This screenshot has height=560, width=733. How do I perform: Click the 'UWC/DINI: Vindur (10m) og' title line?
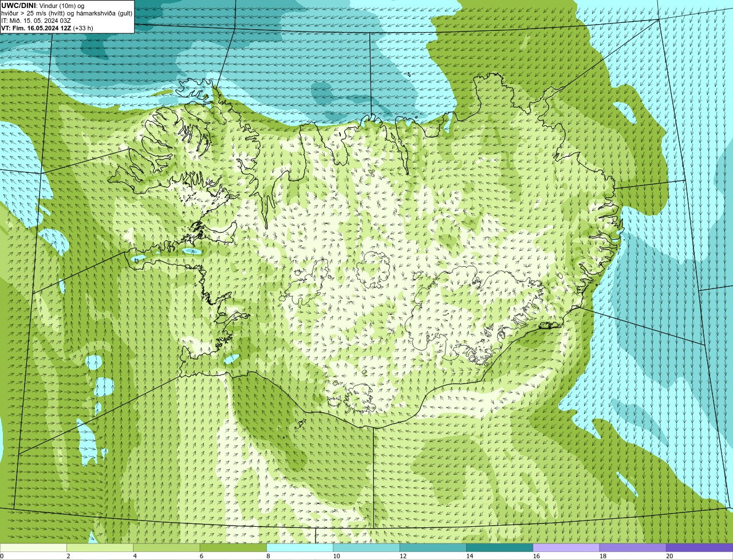[x=42, y=6]
